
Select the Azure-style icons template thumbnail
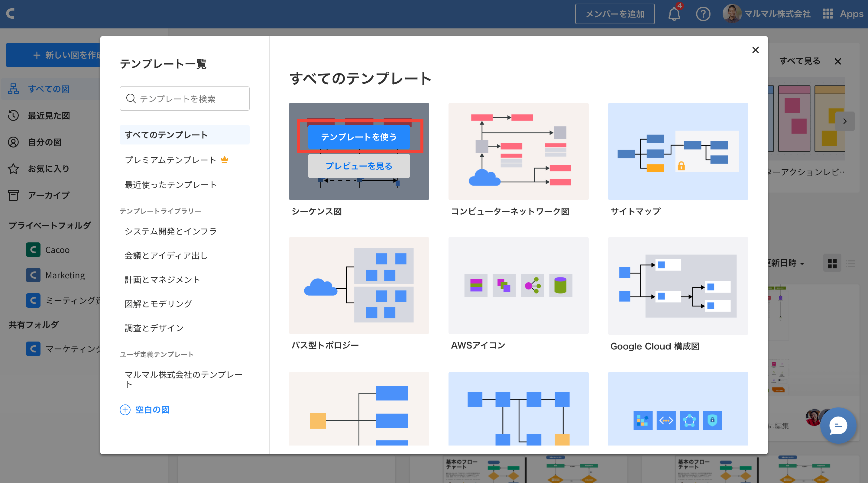coord(678,409)
